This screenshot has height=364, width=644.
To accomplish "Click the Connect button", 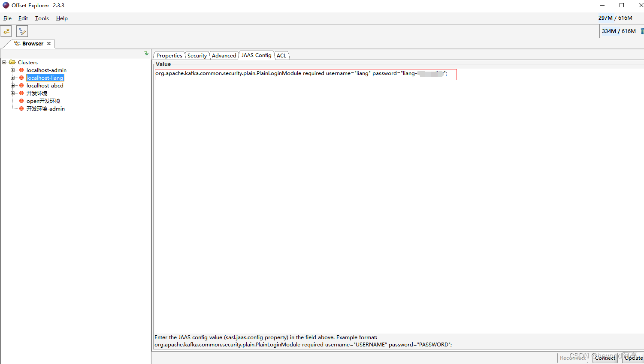I will [x=605, y=358].
